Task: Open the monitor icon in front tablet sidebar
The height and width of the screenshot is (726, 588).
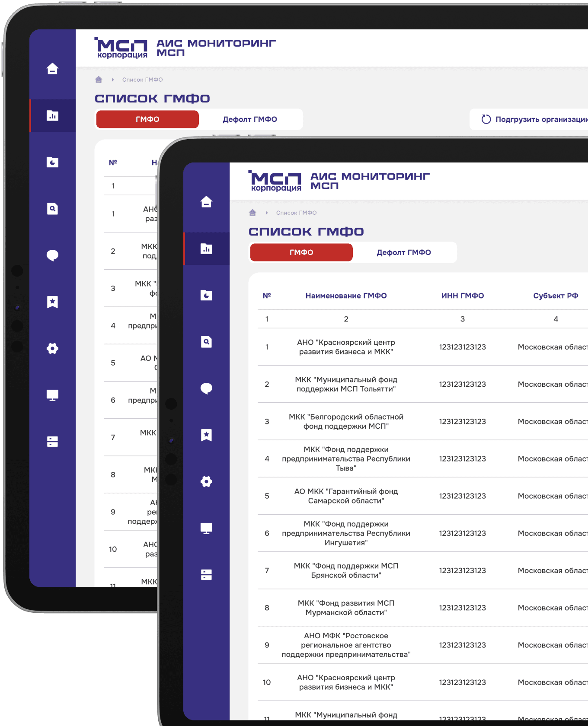Action: click(206, 528)
